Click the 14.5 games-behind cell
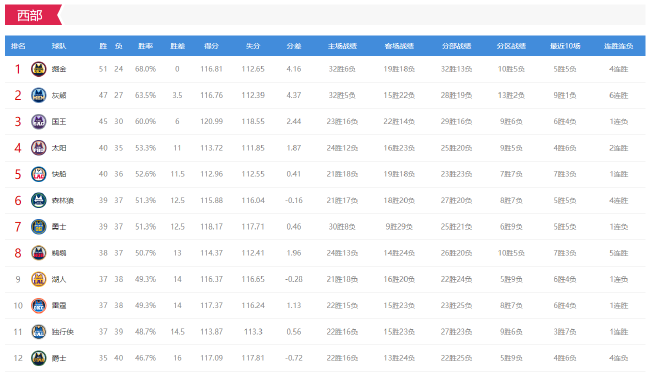 [177, 332]
